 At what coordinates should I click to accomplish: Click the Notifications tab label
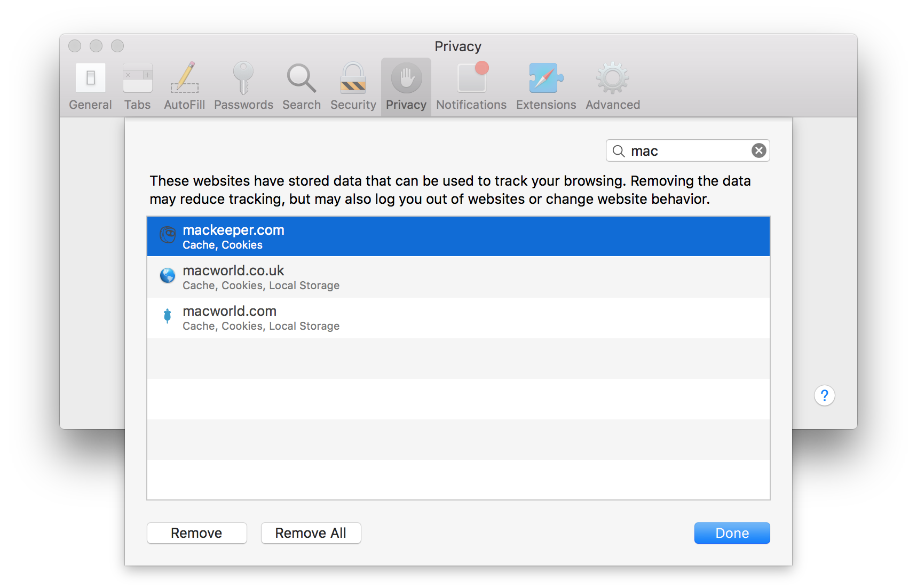471,105
